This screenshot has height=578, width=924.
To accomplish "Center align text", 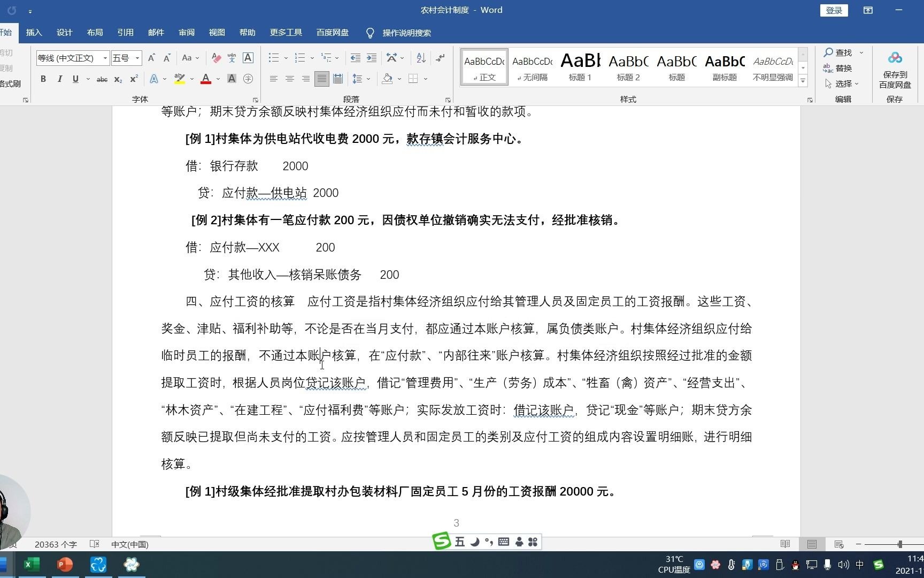I will [x=289, y=79].
